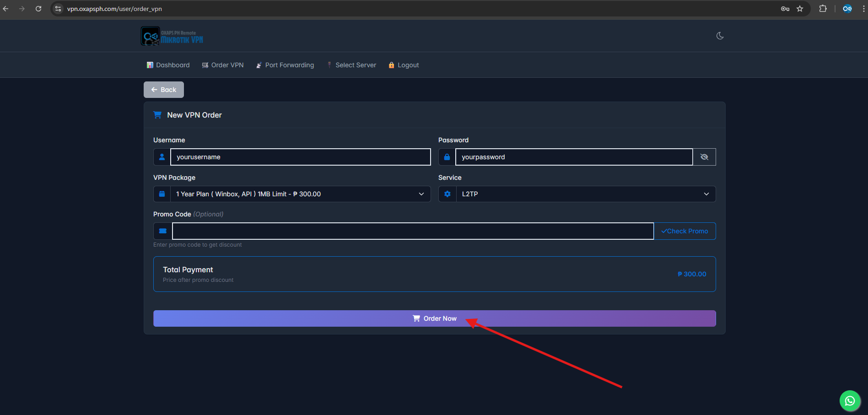Image resolution: width=868 pixels, height=415 pixels.
Task: Go to Dashboard in navigation
Action: tap(168, 65)
